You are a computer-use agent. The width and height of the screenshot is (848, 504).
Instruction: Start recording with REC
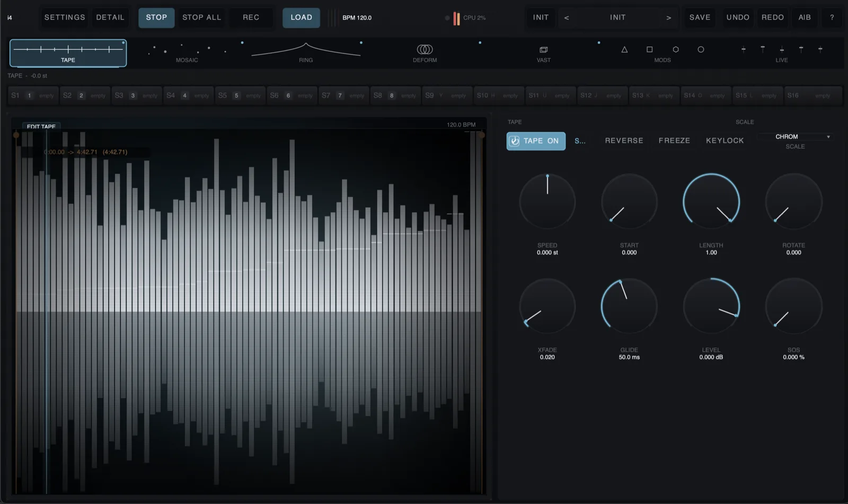coord(251,17)
